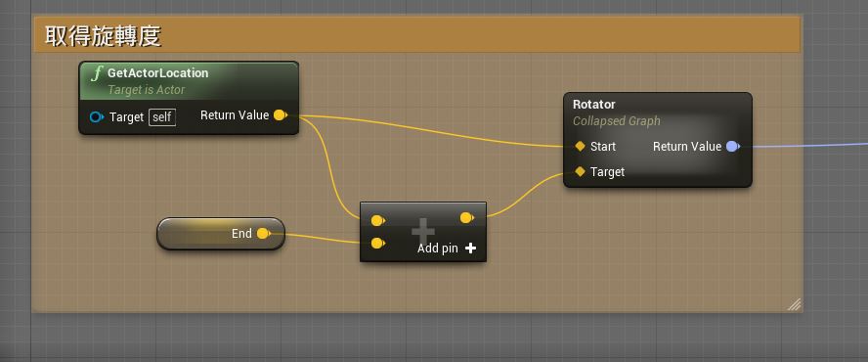The height and width of the screenshot is (362, 868).
Task: Click the Target input pin on Rotator node
Action: point(581,172)
